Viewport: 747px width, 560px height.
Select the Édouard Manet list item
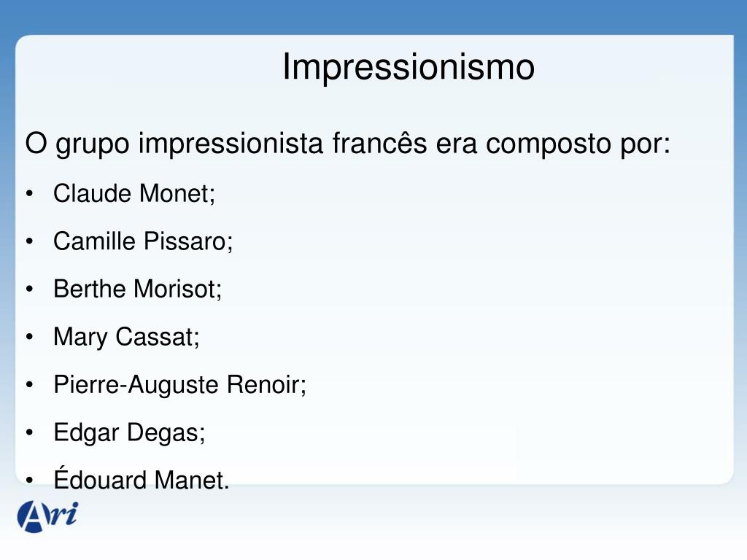click(141, 478)
